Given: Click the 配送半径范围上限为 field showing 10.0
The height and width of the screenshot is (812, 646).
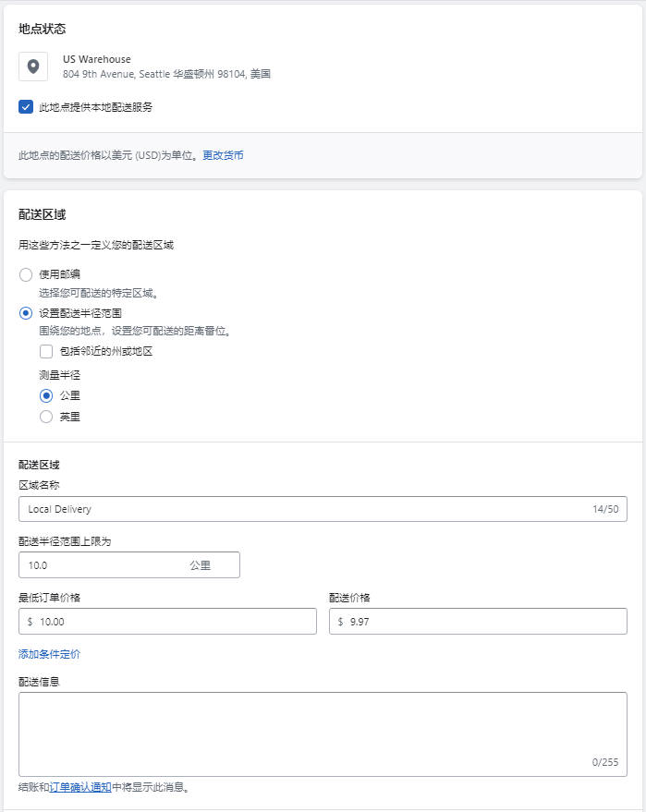Looking at the screenshot, I should point(129,565).
